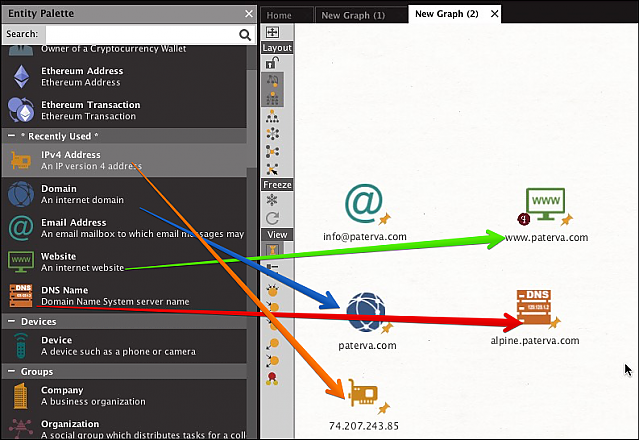Select ball view with single outgoing arrow

click(272, 343)
